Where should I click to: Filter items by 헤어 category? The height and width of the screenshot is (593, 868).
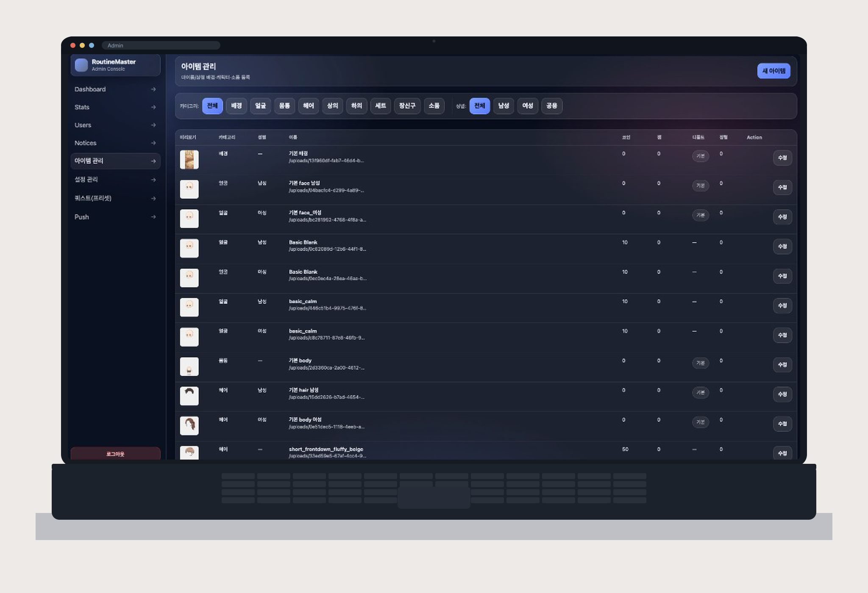click(309, 106)
